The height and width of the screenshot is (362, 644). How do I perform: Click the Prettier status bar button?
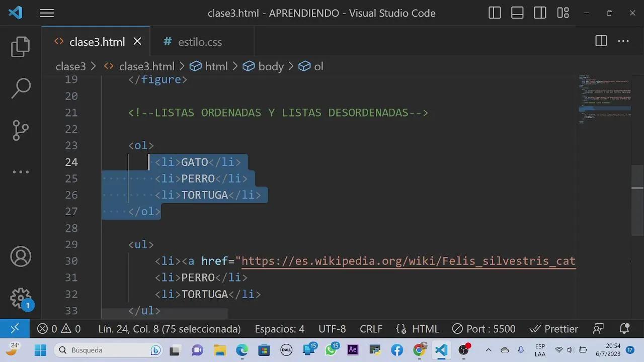(x=554, y=329)
